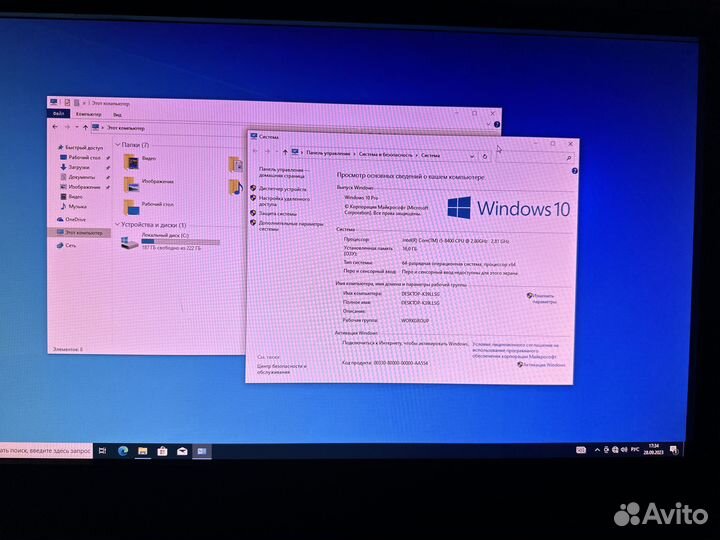720x540 pixels.
Task: Open File Explorer taskbar icon
Action: pos(142,451)
